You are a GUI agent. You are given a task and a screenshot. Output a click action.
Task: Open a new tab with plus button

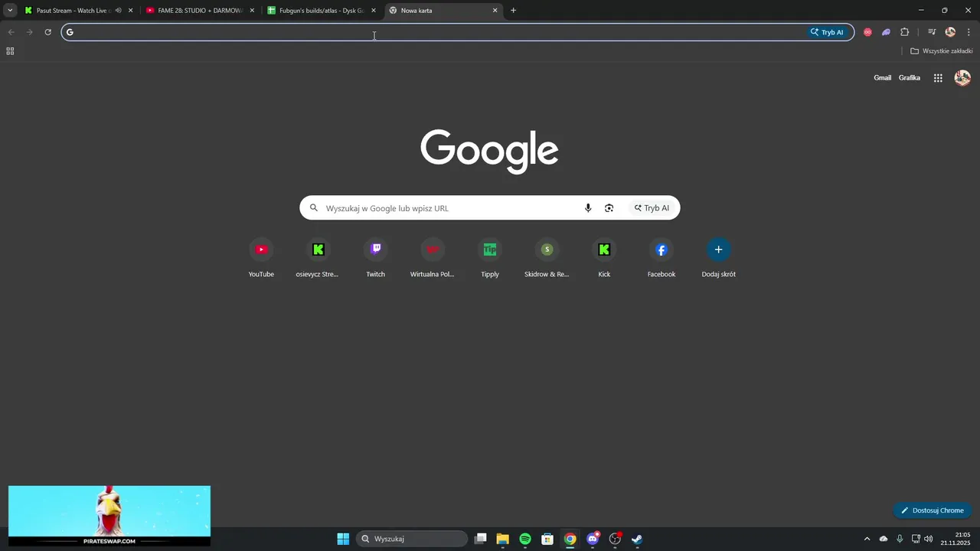[x=513, y=11]
